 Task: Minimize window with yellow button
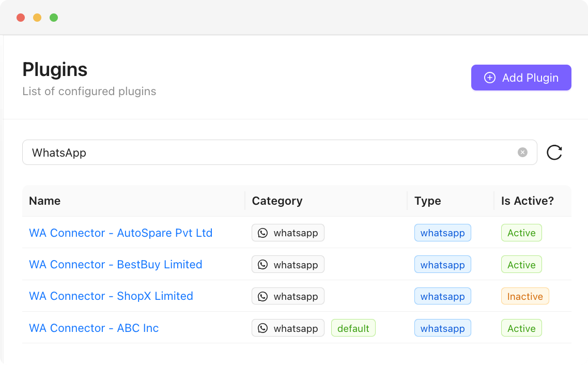37,18
